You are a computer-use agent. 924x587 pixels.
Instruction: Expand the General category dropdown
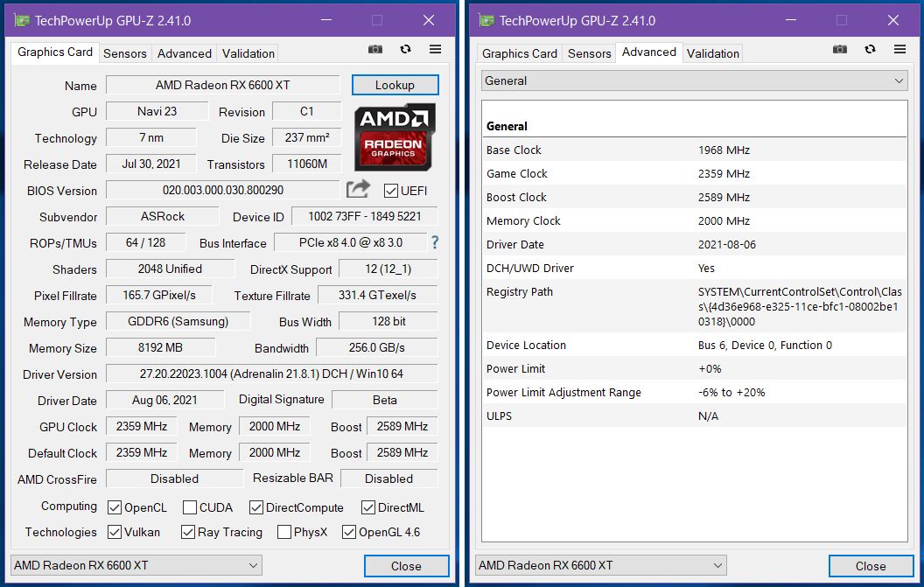click(695, 80)
